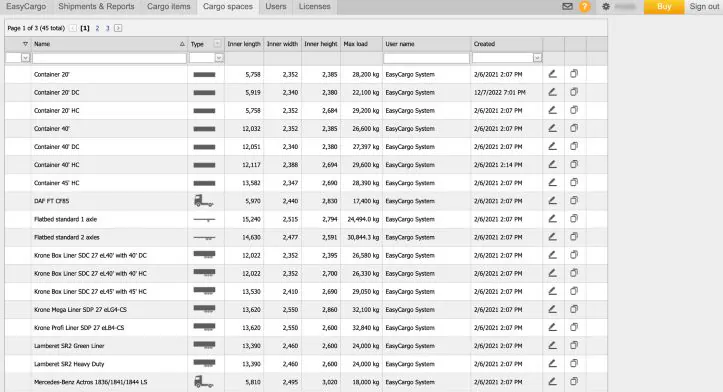Go to next page arrow
The image size is (723, 392).
[x=118, y=28]
